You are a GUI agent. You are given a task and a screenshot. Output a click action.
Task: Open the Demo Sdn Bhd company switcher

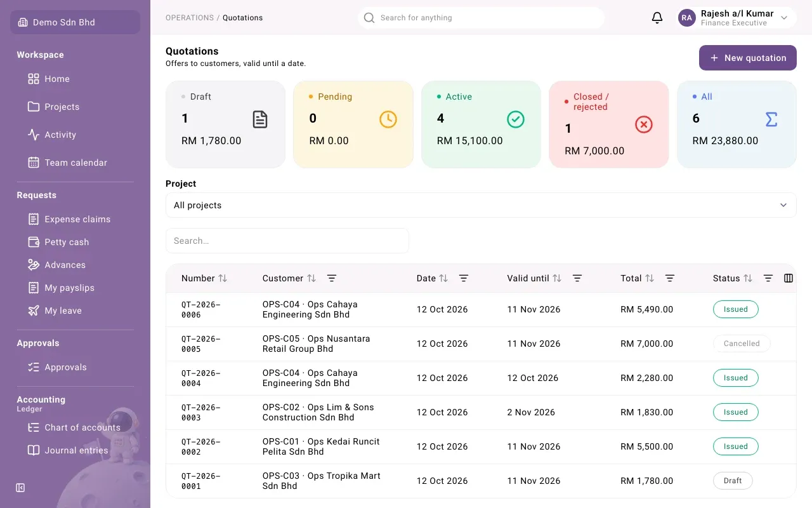pos(75,22)
